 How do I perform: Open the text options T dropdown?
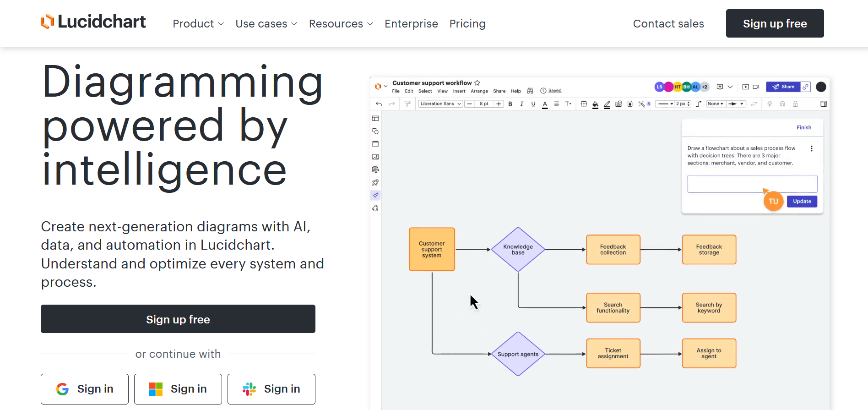click(x=568, y=104)
